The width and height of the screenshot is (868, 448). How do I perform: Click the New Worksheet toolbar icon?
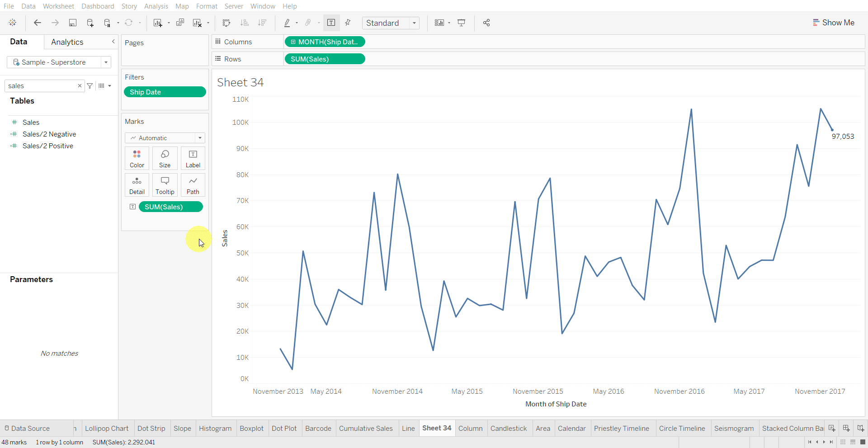[x=158, y=23]
